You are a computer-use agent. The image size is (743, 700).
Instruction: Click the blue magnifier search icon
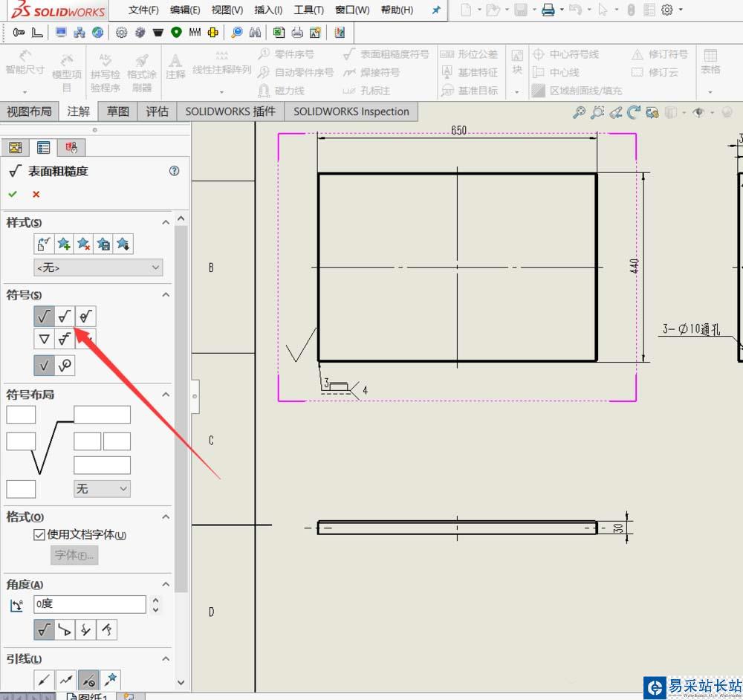tap(236, 32)
